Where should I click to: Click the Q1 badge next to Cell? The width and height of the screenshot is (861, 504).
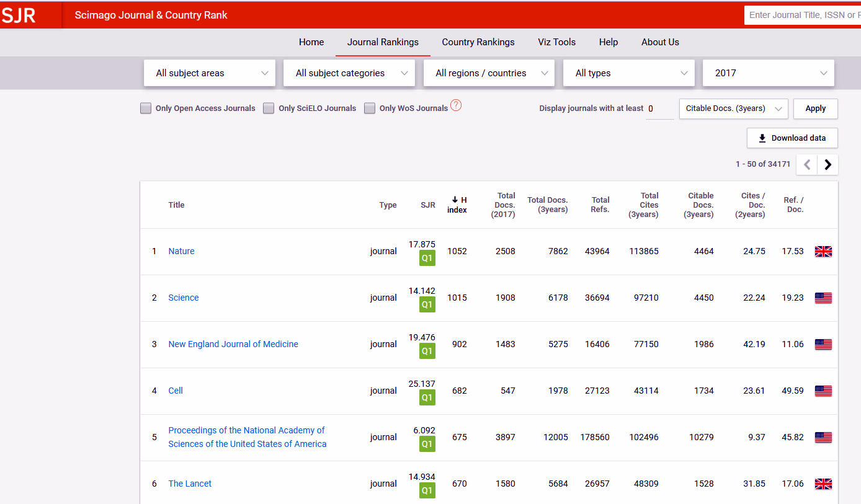427,397
